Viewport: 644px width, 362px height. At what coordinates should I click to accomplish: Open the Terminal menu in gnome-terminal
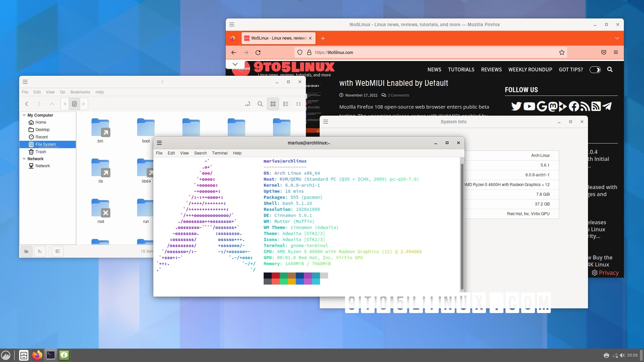pyautogui.click(x=220, y=153)
